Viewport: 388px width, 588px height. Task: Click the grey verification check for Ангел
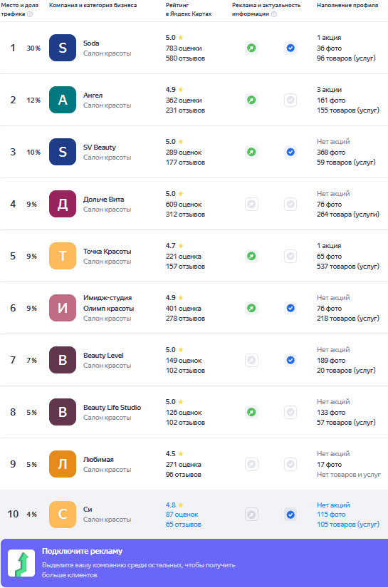coord(290,100)
